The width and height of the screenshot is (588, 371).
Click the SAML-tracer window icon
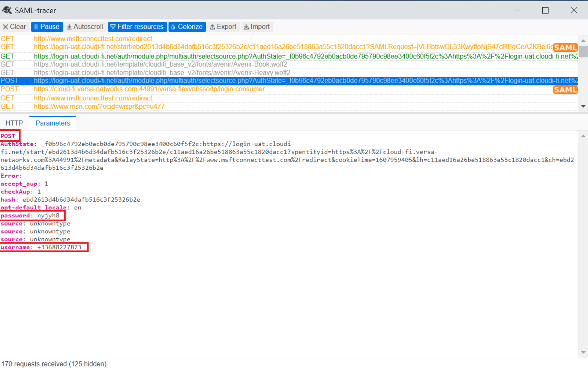pos(7,10)
